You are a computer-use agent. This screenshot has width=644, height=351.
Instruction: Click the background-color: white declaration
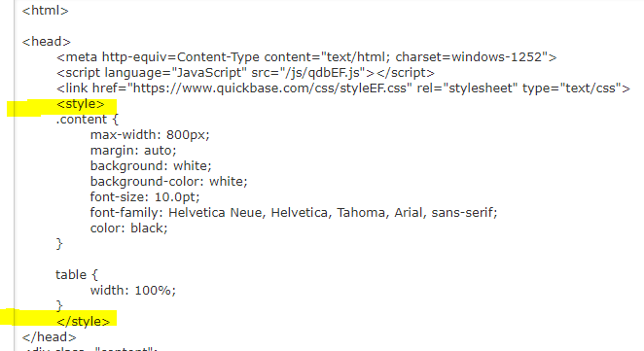pyautogui.click(x=169, y=182)
